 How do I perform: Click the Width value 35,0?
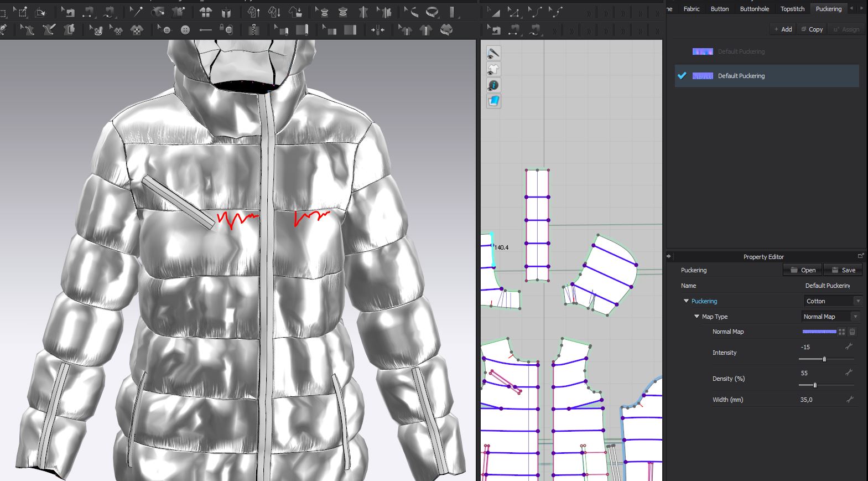point(807,400)
